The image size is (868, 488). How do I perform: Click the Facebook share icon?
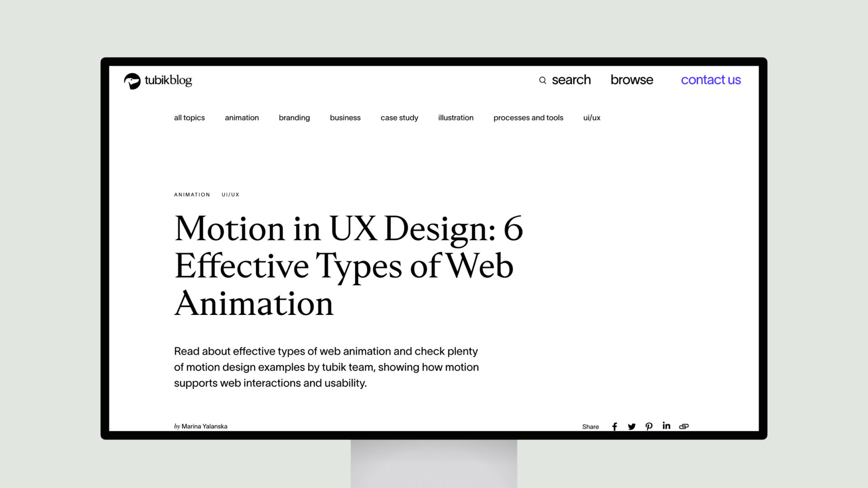(x=615, y=426)
